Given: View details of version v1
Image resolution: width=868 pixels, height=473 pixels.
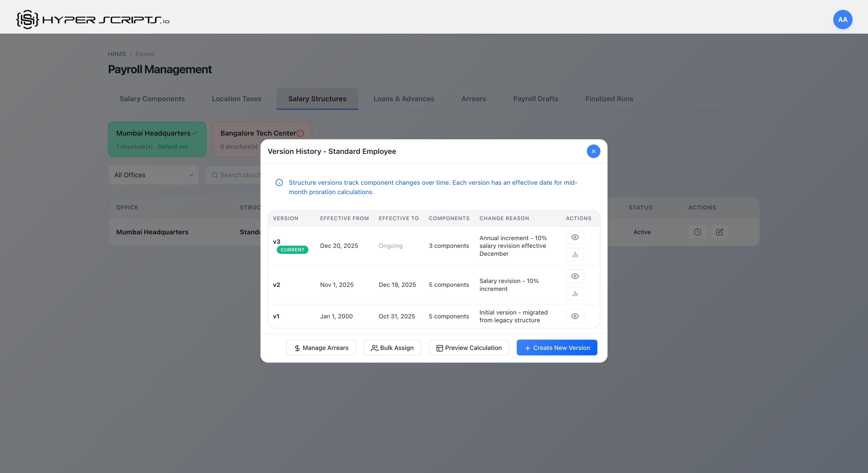Looking at the screenshot, I should click(575, 316).
